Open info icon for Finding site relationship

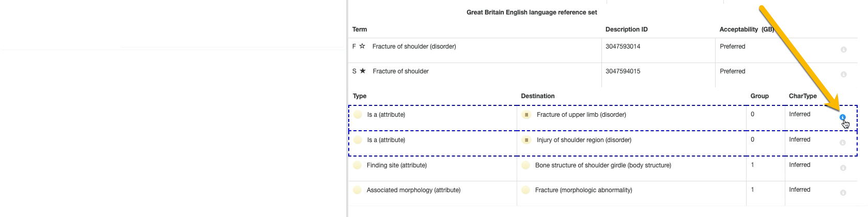843,168
